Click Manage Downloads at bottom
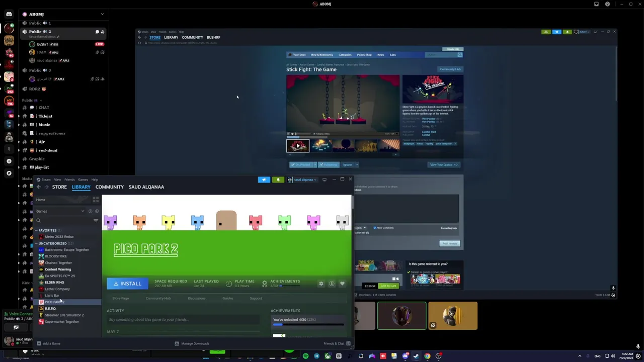 coord(192,343)
